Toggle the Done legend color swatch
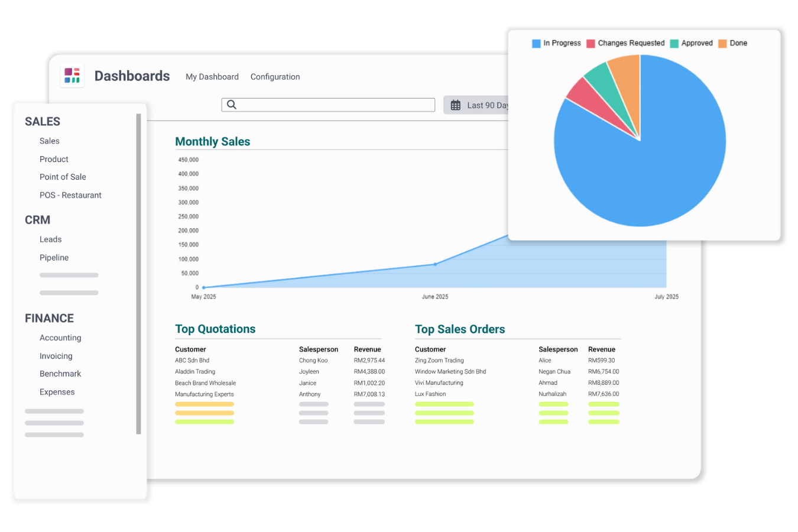Screen dimensions: 798x532 (722, 44)
